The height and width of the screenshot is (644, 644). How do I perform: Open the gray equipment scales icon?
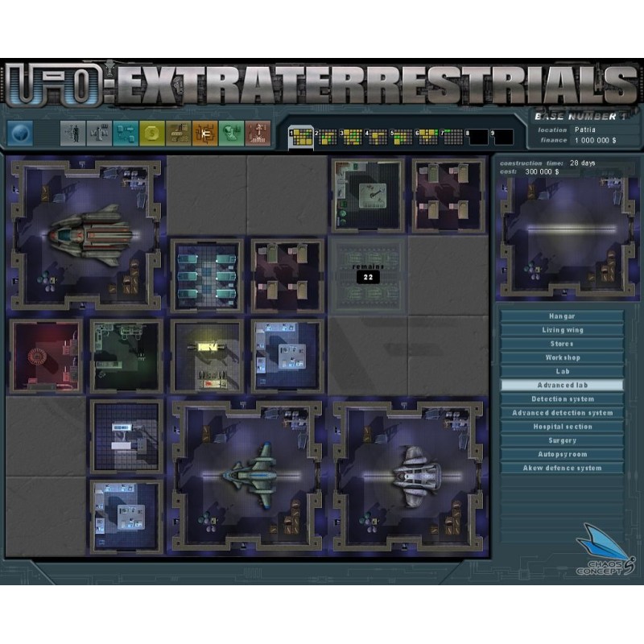coord(99,133)
